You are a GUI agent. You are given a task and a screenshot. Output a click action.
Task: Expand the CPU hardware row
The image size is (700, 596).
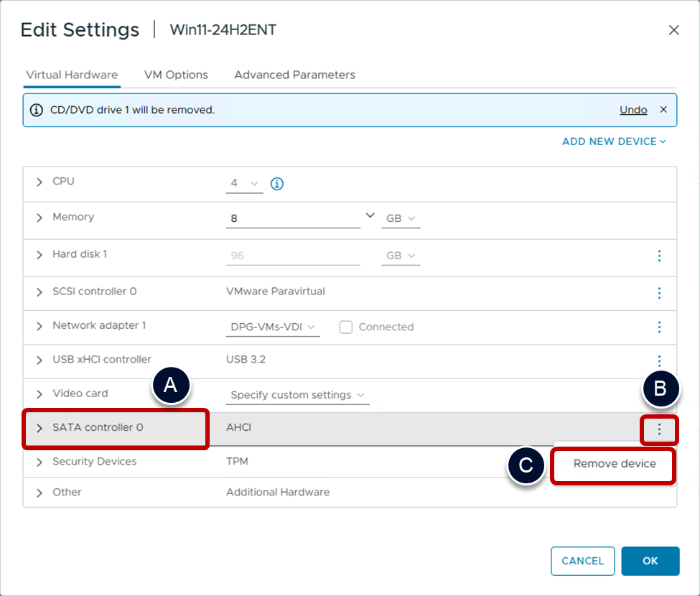click(x=39, y=182)
